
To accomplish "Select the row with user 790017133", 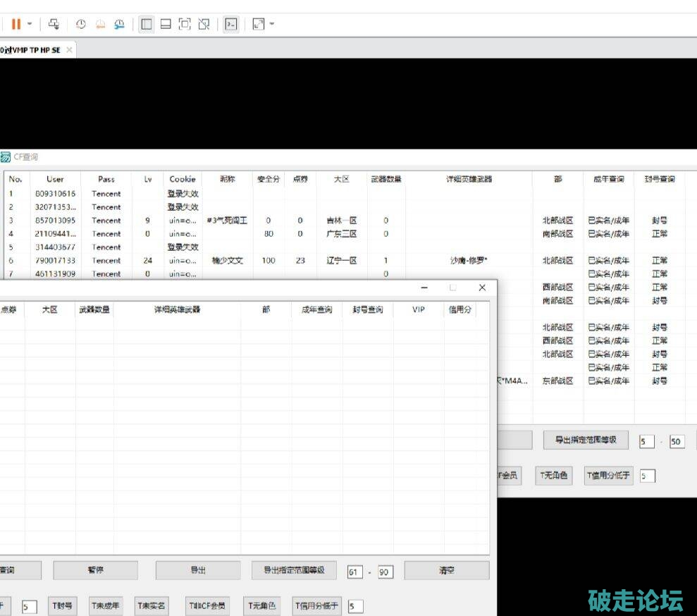I will [x=55, y=261].
